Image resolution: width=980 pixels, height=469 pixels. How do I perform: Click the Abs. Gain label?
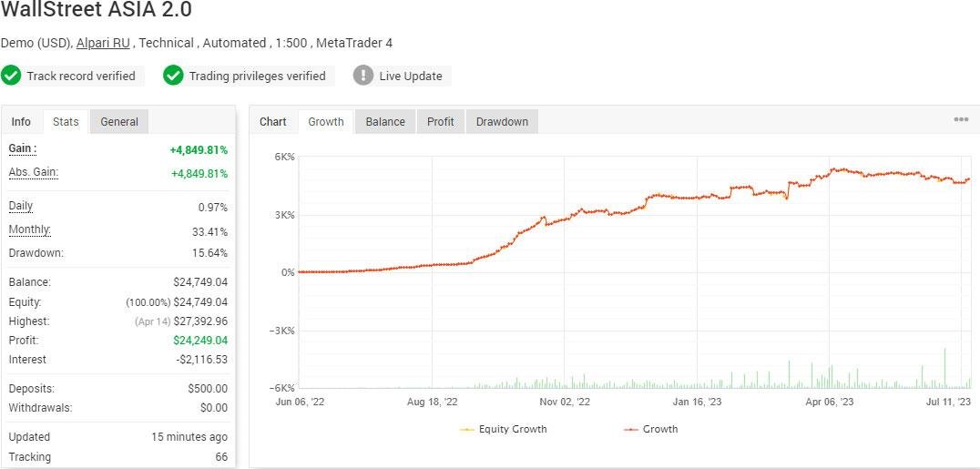[34, 172]
